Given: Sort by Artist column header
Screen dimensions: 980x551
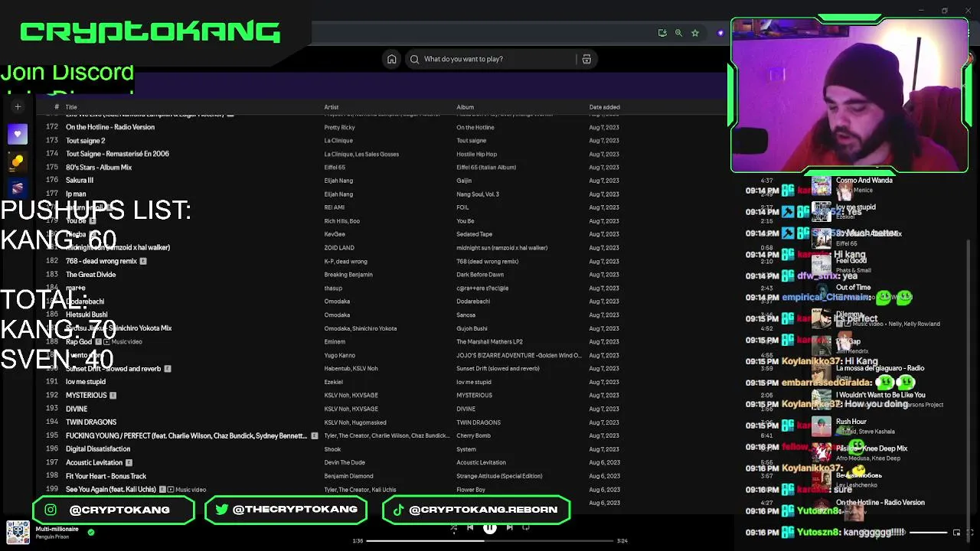Looking at the screenshot, I should [x=332, y=107].
